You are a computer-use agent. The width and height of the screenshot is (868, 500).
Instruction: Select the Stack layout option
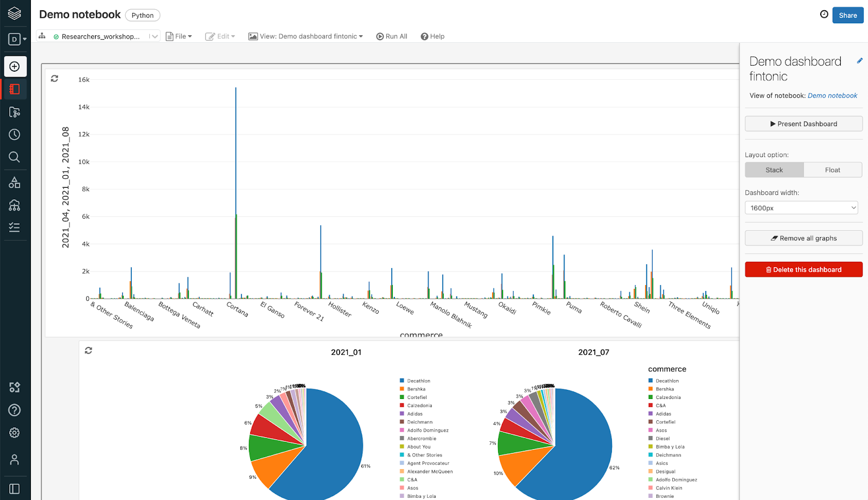tap(774, 170)
